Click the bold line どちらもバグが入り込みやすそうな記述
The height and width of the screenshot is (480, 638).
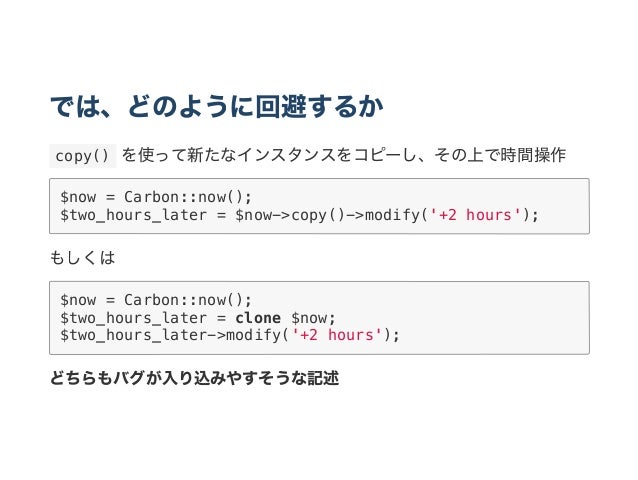194,378
